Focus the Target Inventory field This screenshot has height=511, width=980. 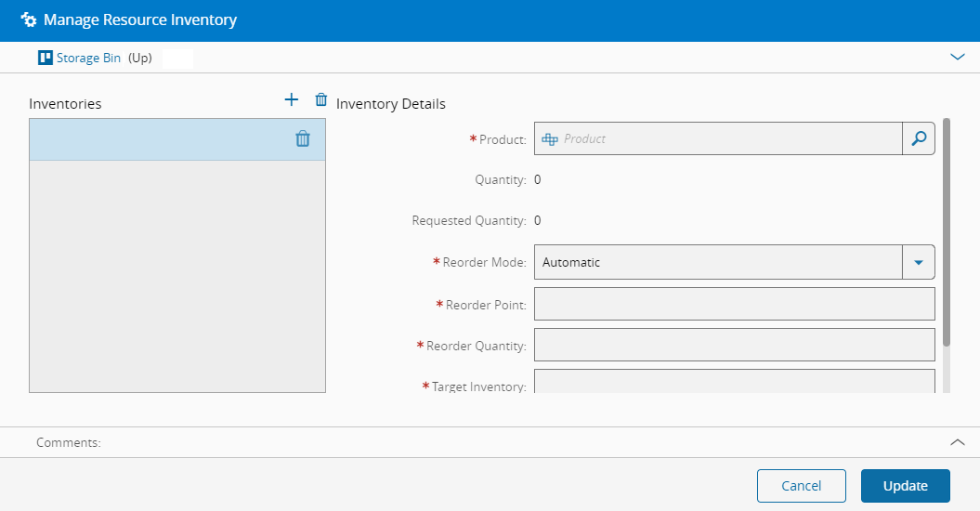pos(734,382)
